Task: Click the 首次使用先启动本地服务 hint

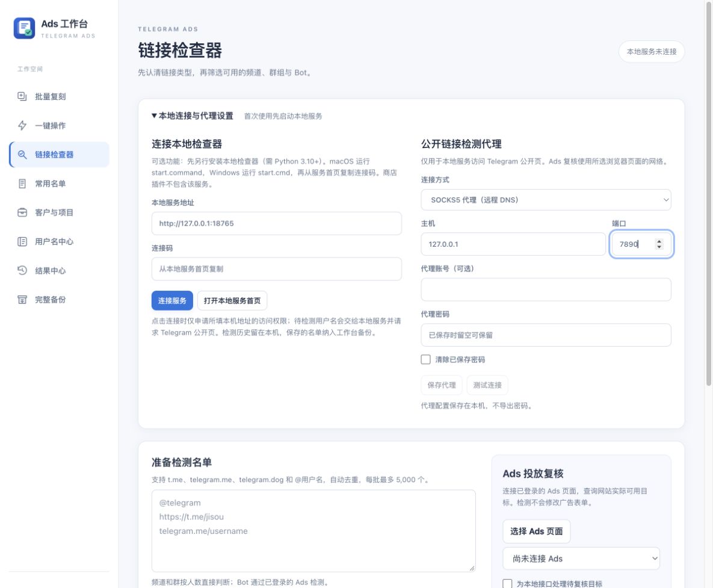Action: (x=283, y=116)
